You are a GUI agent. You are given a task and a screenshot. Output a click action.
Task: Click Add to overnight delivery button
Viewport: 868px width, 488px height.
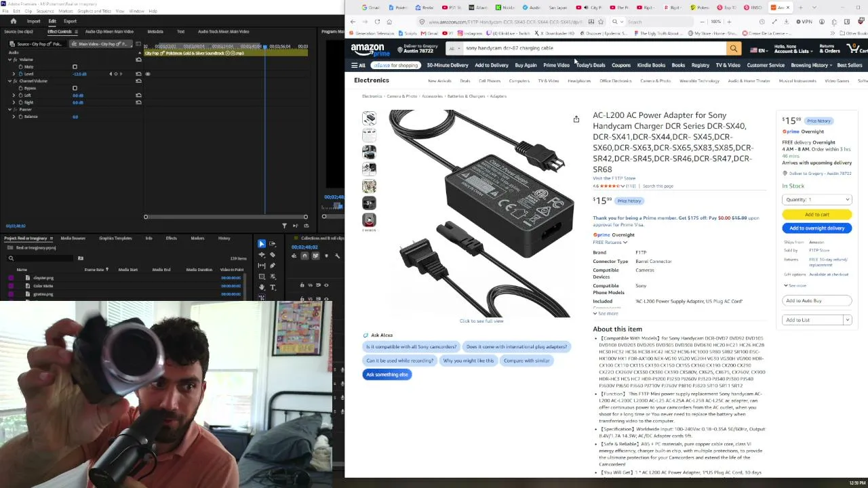(x=816, y=228)
